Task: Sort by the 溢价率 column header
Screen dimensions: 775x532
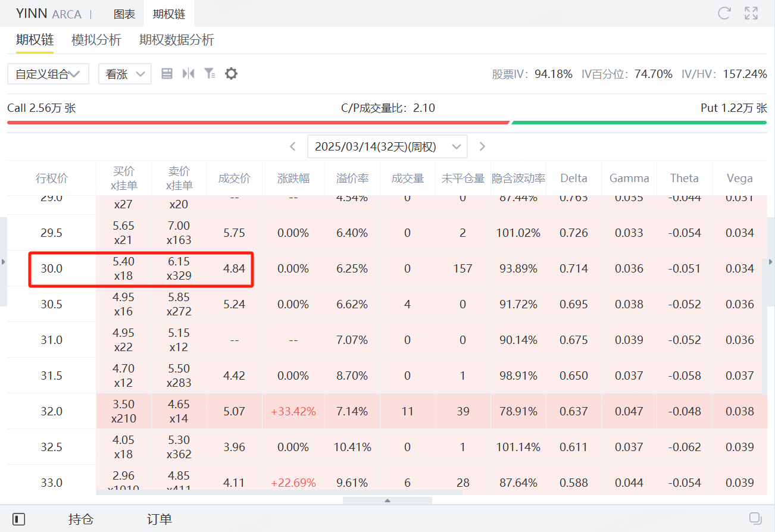Action: tap(352, 178)
